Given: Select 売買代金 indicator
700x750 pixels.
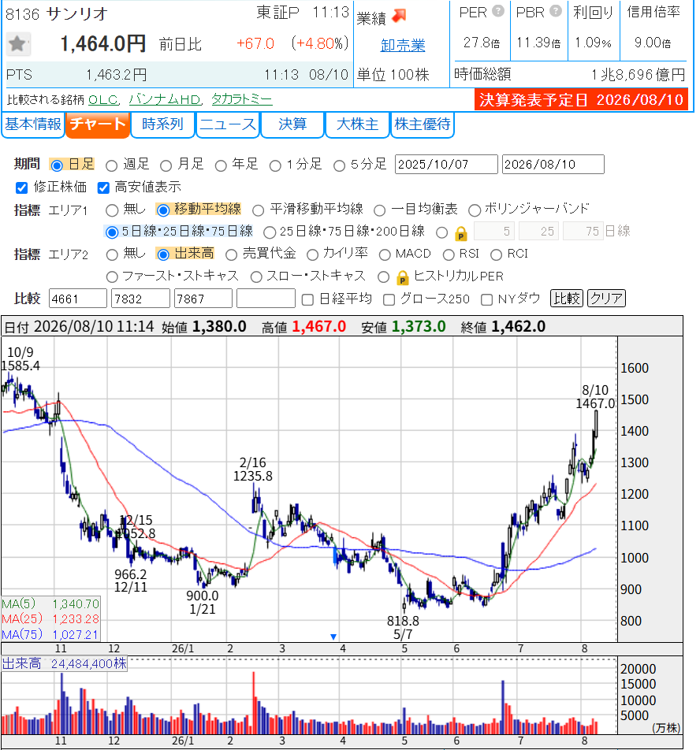Looking at the screenshot, I should [231, 254].
